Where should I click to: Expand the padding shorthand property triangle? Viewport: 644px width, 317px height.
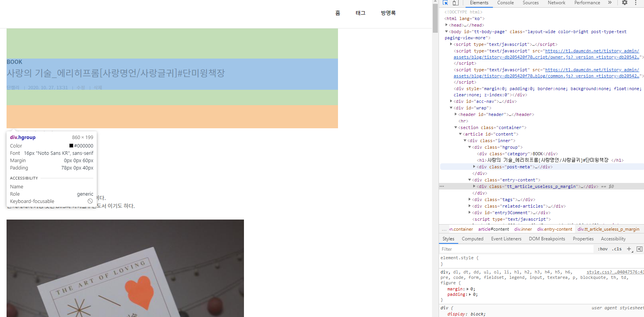tap(470, 295)
